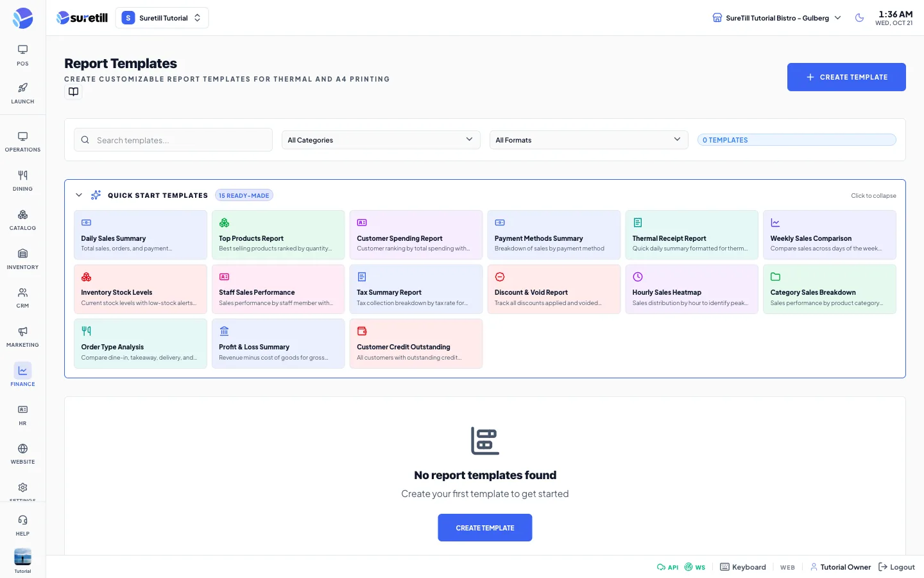Screen dimensions: 924x578
Task: Click the 'No report templates found' message
Action: coord(485,475)
